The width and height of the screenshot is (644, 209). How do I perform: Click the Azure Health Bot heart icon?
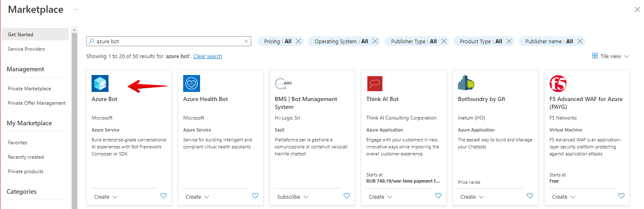191,83
